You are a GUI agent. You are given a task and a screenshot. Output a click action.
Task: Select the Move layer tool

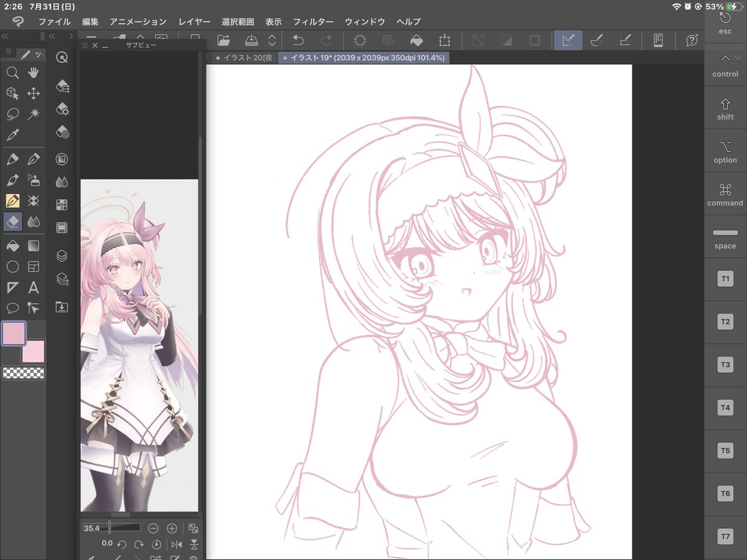click(x=34, y=93)
